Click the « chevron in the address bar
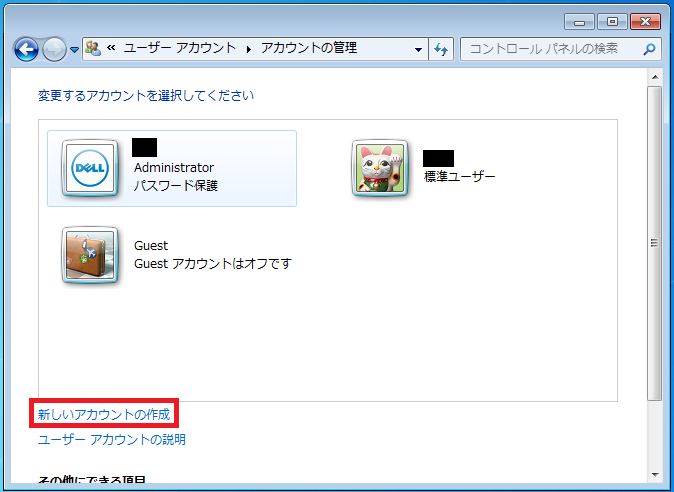 (x=111, y=47)
